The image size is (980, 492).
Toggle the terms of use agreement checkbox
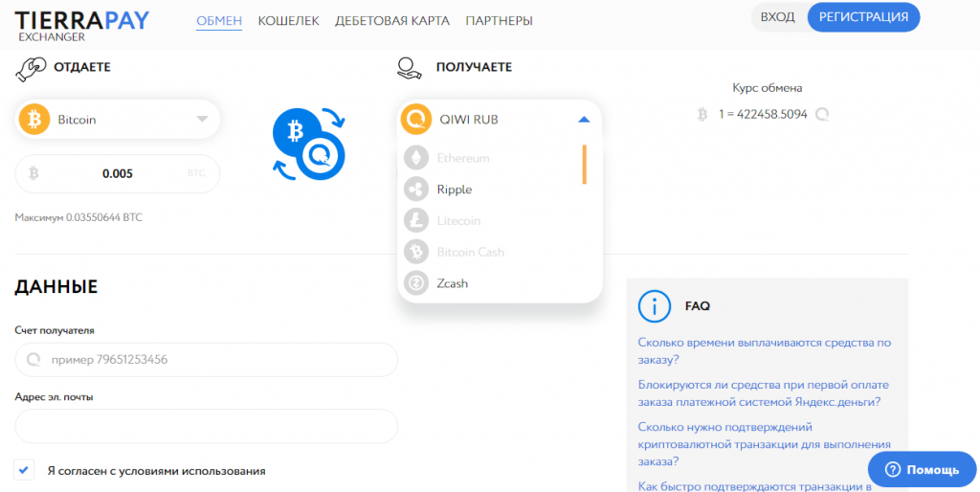point(24,470)
